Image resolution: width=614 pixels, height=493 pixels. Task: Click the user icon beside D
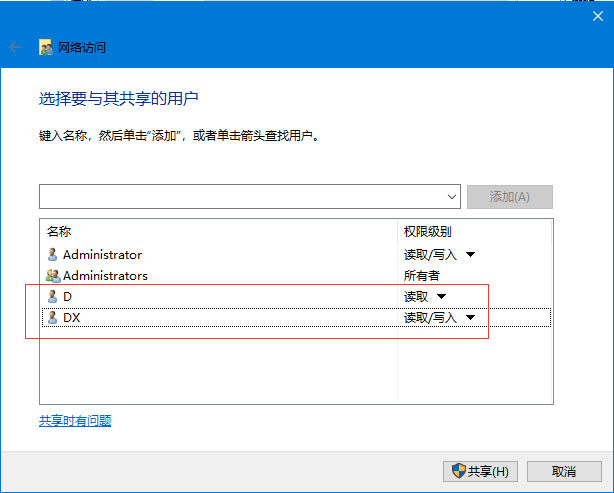coord(53,297)
